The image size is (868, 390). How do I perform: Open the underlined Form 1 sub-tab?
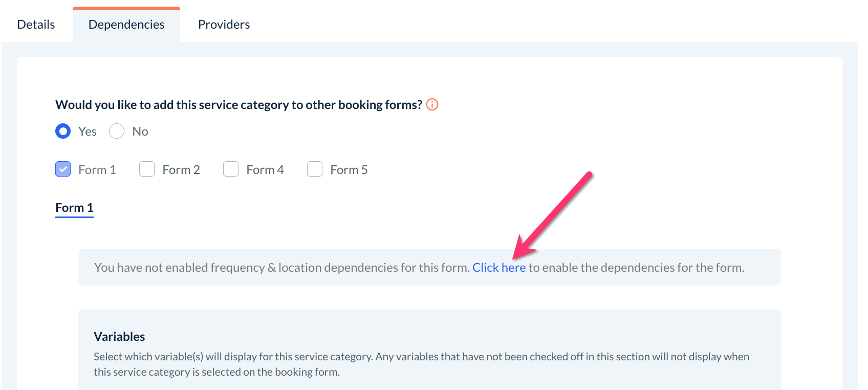[x=74, y=208]
